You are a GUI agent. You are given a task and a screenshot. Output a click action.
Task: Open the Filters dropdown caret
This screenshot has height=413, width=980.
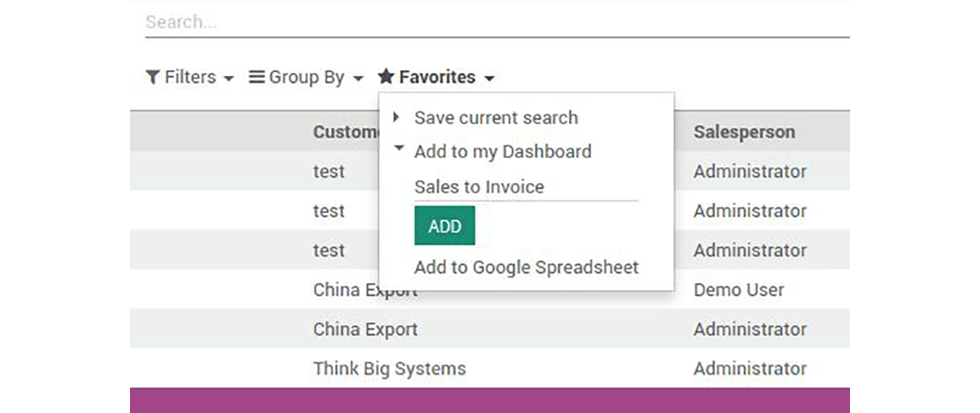(228, 79)
